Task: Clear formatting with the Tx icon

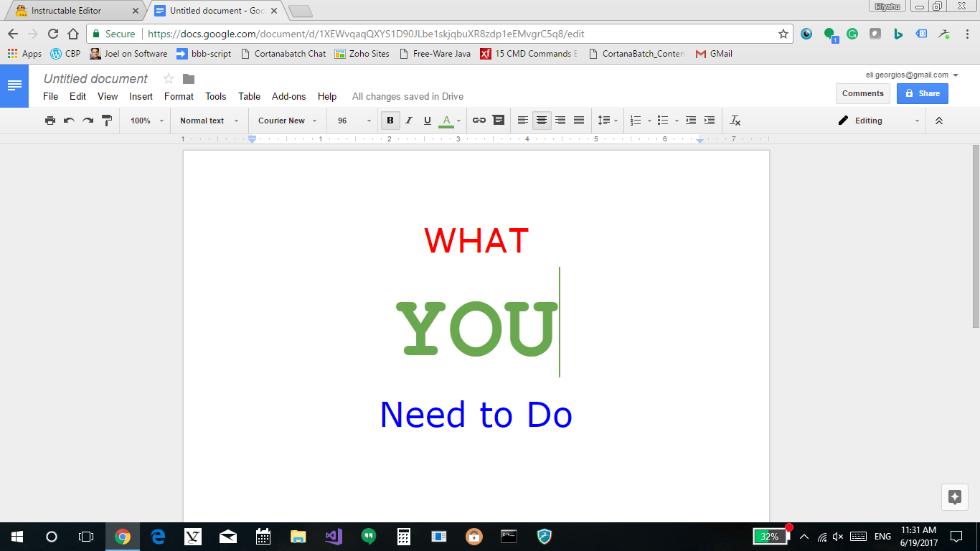Action: tap(735, 121)
